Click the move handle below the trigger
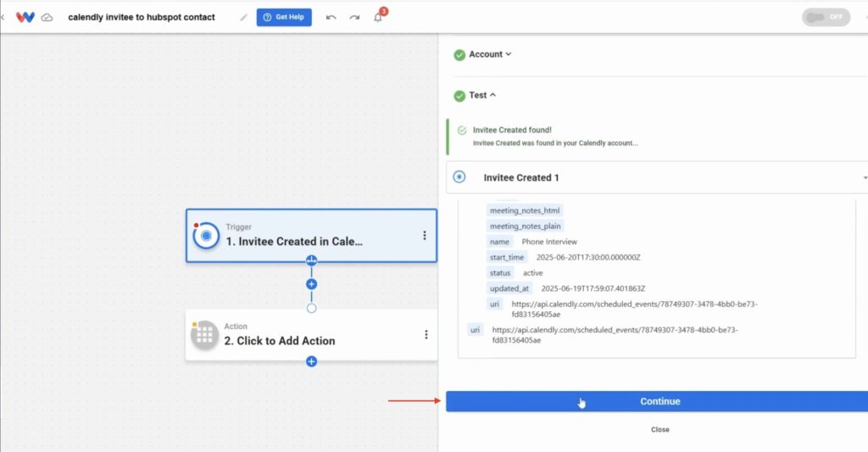868x452 pixels. [311, 260]
